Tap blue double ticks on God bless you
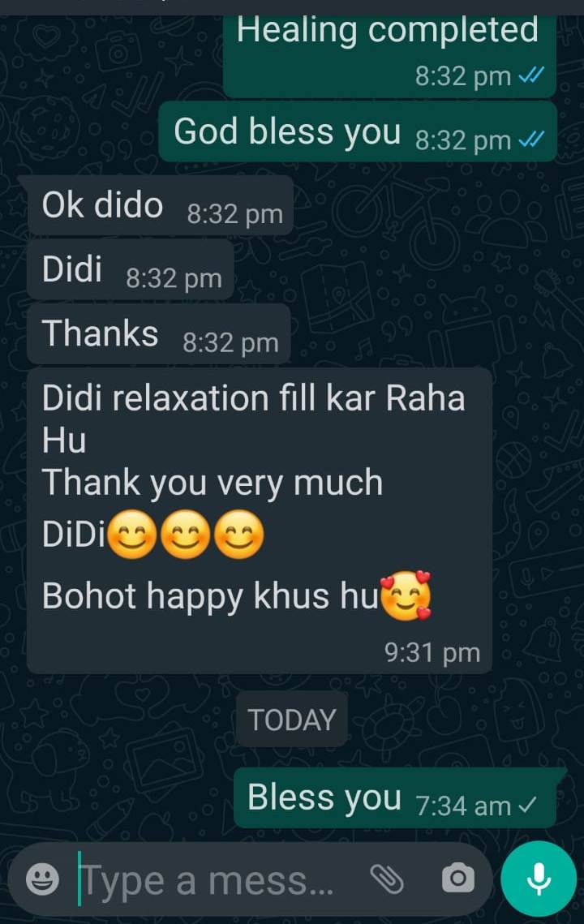Viewport: 584px width, 924px height. coord(530,140)
